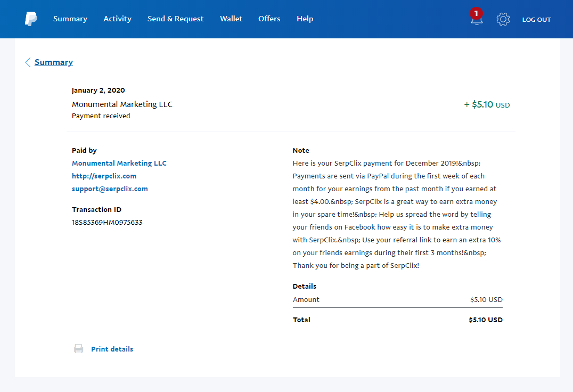
Task: Click the PayPal logo icon
Action: [31, 19]
